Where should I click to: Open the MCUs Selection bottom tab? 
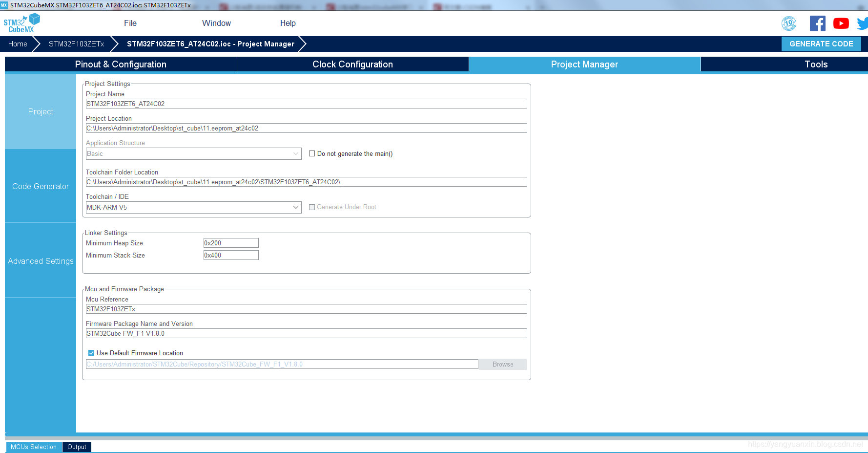(x=34, y=447)
